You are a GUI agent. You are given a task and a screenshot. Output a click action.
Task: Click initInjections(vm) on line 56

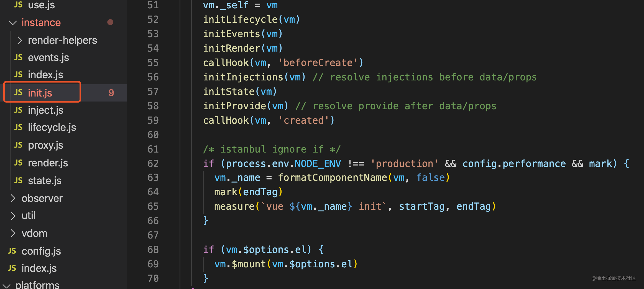[x=254, y=77]
